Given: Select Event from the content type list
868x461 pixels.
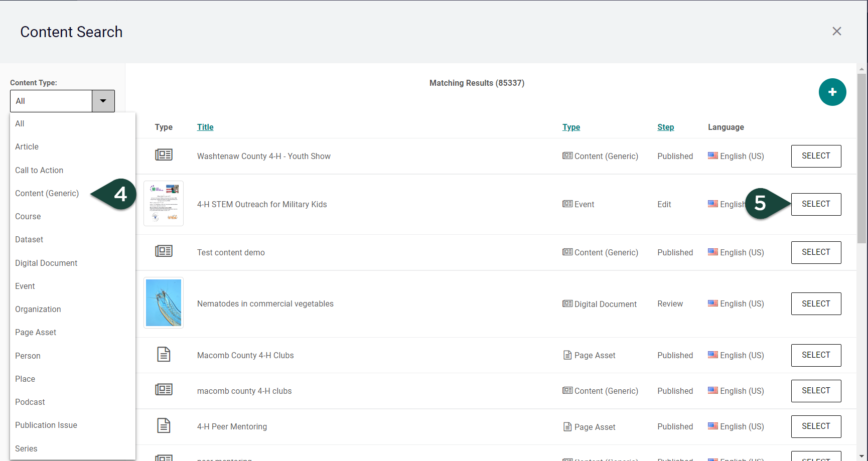Looking at the screenshot, I should click(25, 286).
